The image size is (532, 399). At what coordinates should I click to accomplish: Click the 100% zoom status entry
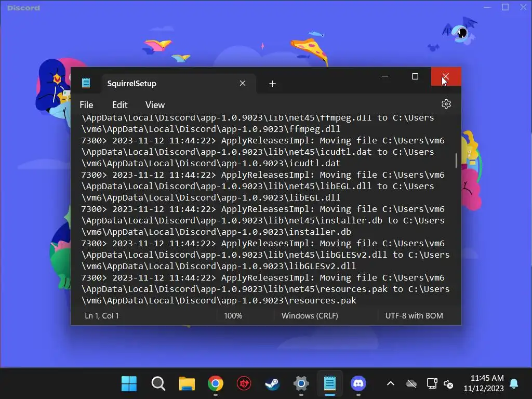(x=233, y=316)
